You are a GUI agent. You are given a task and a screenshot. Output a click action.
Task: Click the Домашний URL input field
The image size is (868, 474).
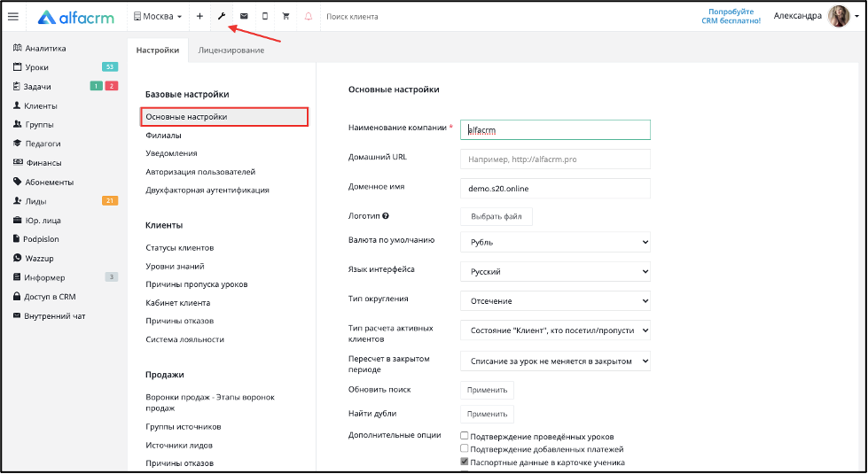(x=555, y=159)
